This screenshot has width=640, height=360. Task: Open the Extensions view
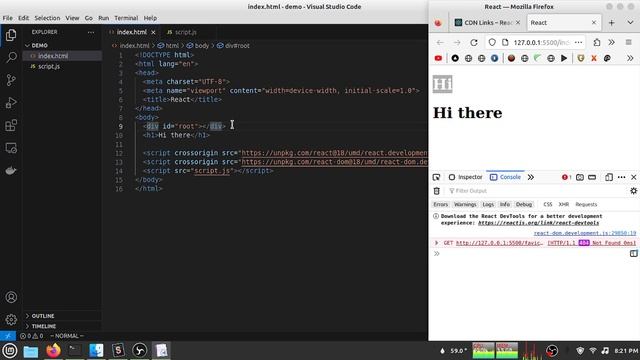pos(11,125)
